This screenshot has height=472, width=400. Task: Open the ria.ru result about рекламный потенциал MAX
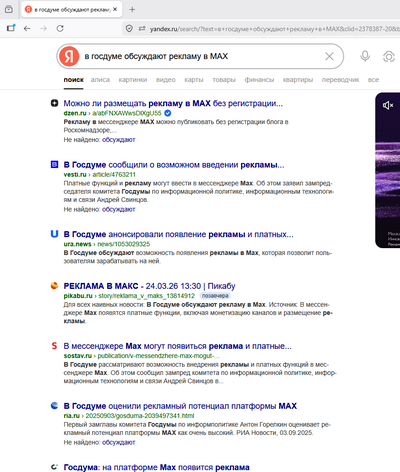tap(180, 406)
